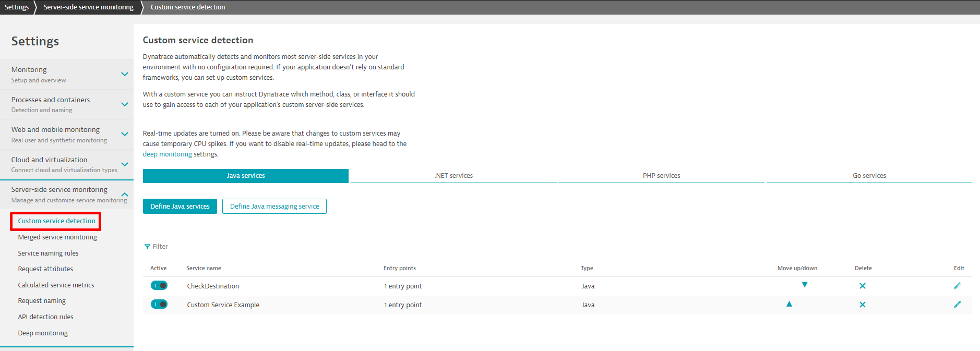980x351 pixels.
Task: Expand Web and mobile monitoring section
Action: click(124, 134)
